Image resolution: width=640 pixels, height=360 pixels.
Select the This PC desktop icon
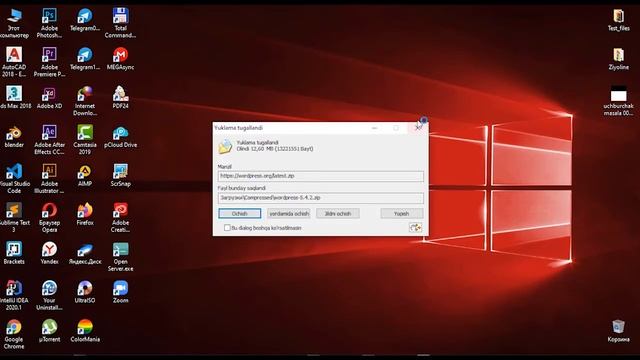point(14,23)
